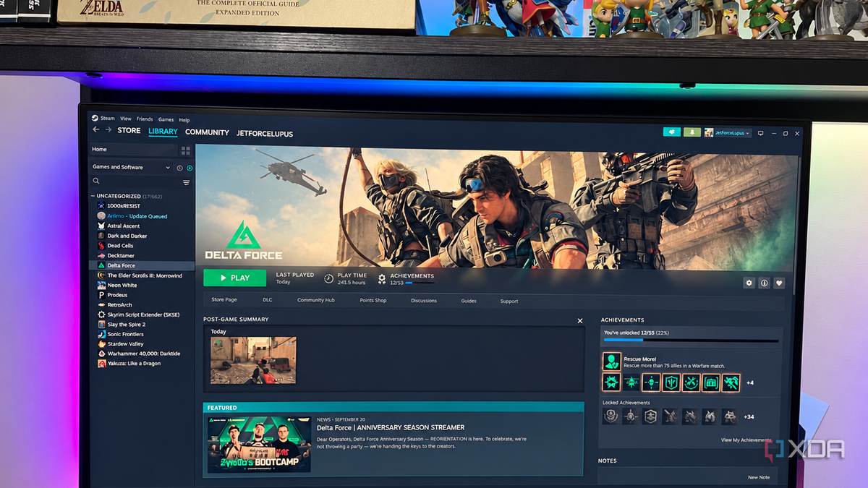Image resolution: width=868 pixels, height=488 pixels.
Task: Add Delta Force to favorites heart
Action: 779,283
